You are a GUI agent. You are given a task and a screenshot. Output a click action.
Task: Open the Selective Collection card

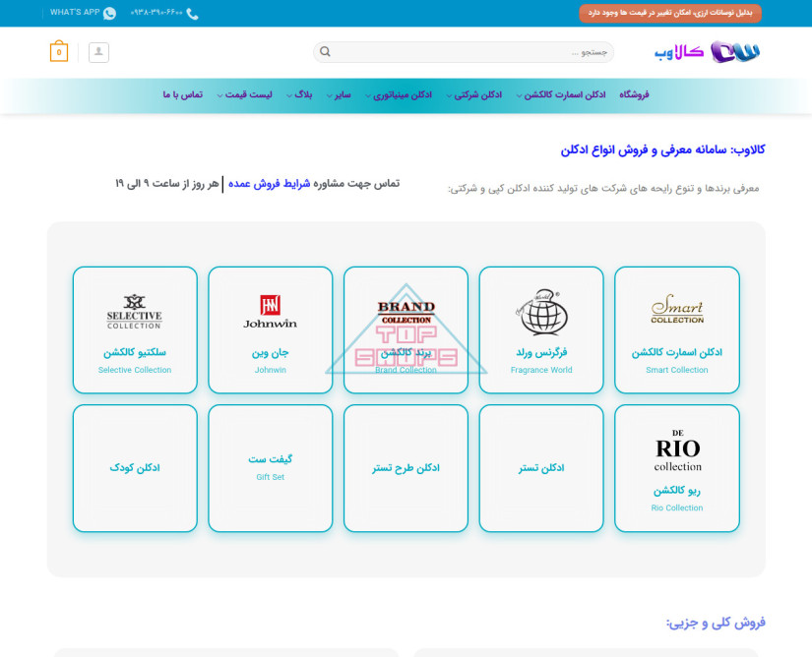click(x=135, y=329)
